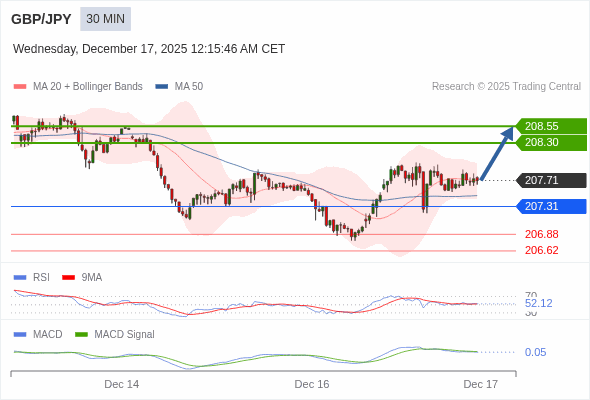The image size is (590, 400).
Task: Click the 206.88 support price value
Action: 542,234
